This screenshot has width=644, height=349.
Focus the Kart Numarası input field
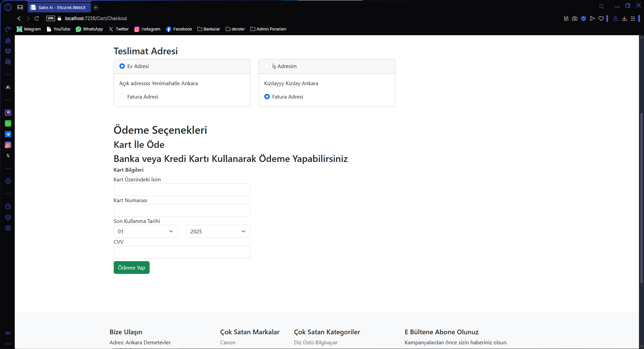coord(182,211)
